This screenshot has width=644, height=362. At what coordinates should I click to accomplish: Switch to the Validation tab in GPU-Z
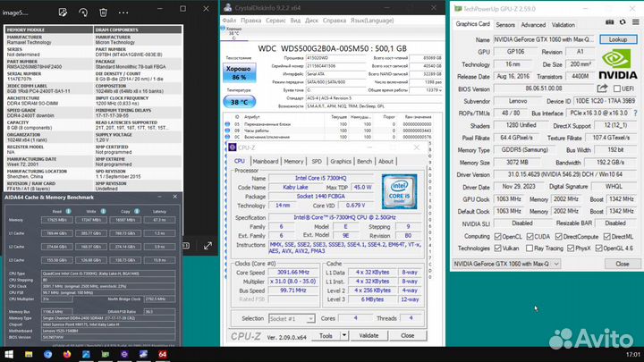[x=563, y=25]
